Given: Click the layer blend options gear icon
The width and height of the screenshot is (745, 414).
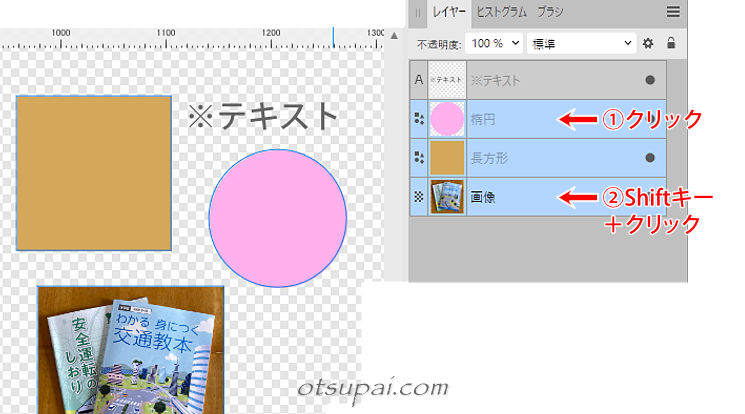Looking at the screenshot, I should click(648, 43).
